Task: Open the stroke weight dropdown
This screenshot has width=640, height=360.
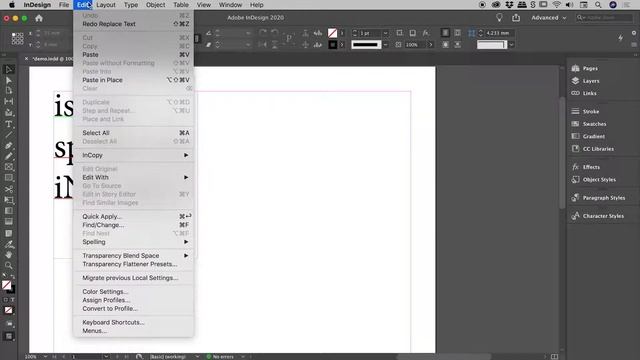Action: [x=385, y=33]
